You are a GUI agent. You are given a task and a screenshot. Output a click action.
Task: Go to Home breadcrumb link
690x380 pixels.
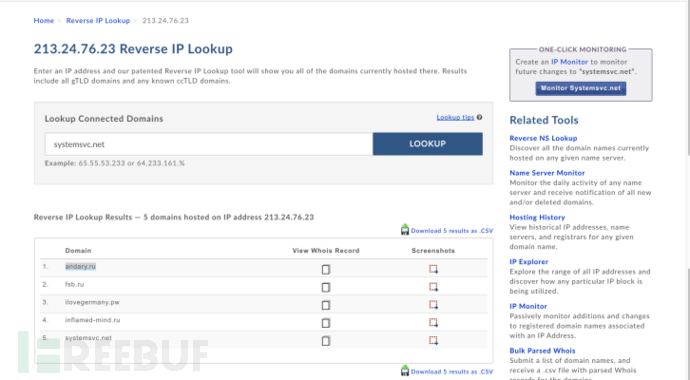[x=44, y=21]
